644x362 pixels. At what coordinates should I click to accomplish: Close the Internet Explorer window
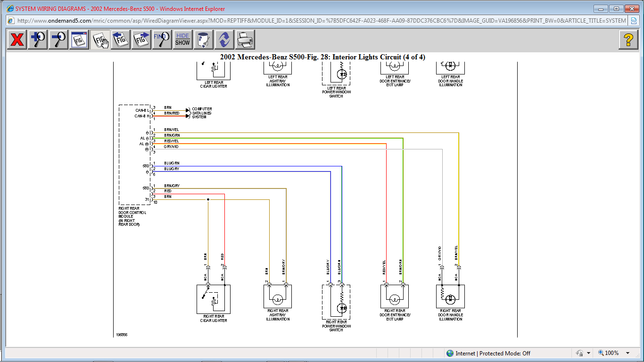pyautogui.click(x=631, y=8)
